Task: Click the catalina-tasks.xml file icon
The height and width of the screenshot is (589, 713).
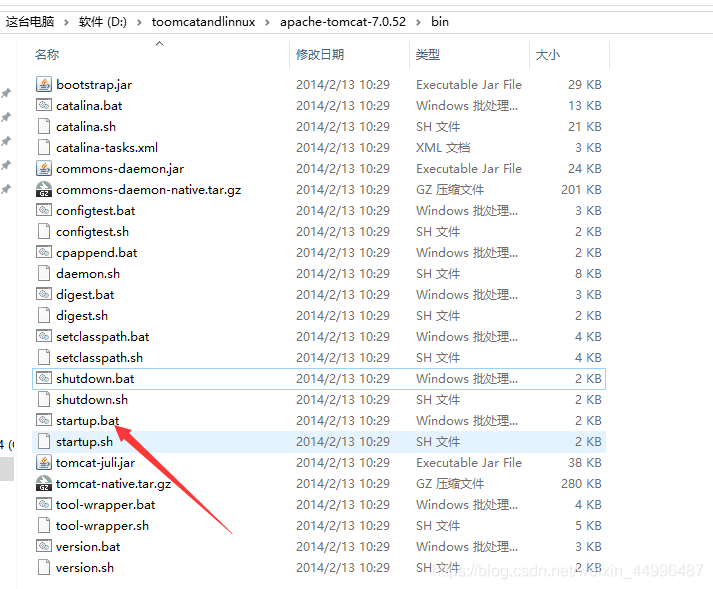Action: (x=44, y=147)
